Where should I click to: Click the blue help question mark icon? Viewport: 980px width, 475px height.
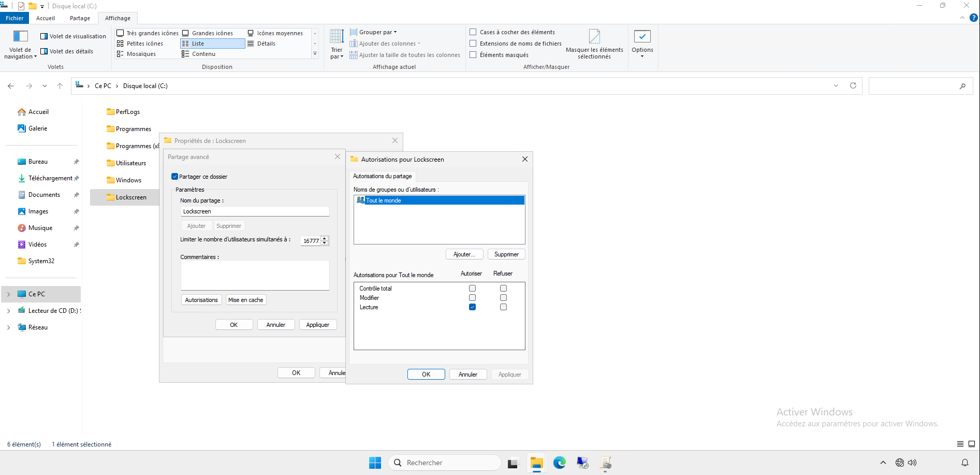coord(973,18)
